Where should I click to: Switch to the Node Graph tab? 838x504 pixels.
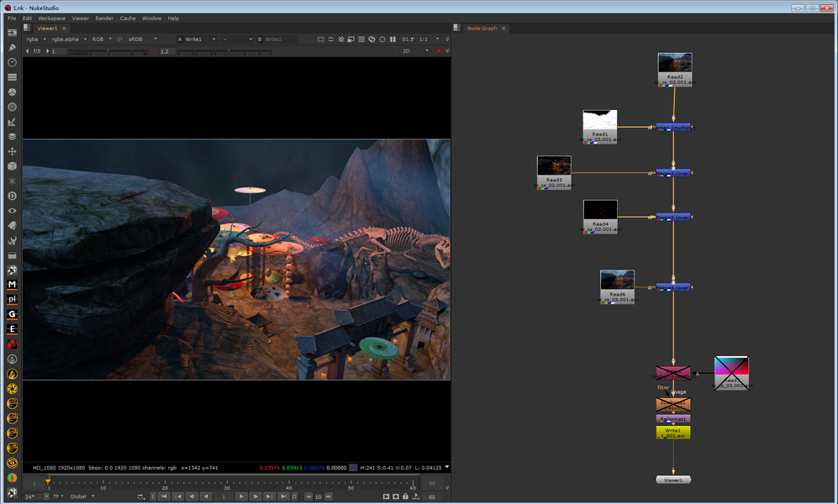pyautogui.click(x=482, y=29)
